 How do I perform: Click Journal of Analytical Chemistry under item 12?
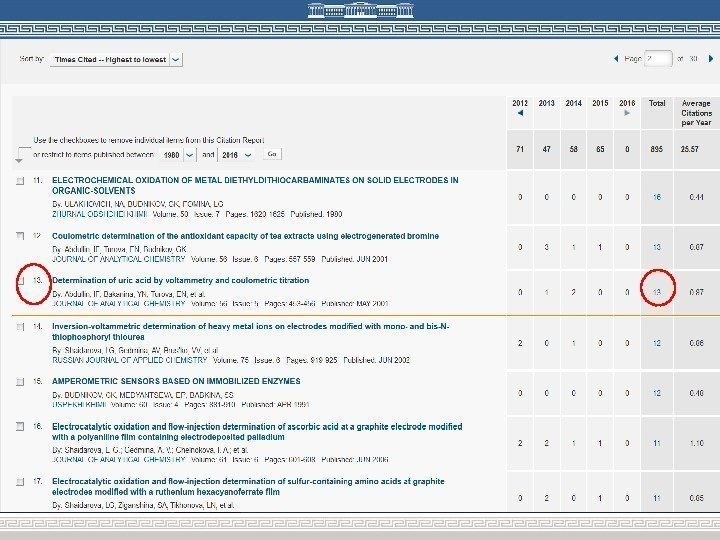click(x=118, y=259)
